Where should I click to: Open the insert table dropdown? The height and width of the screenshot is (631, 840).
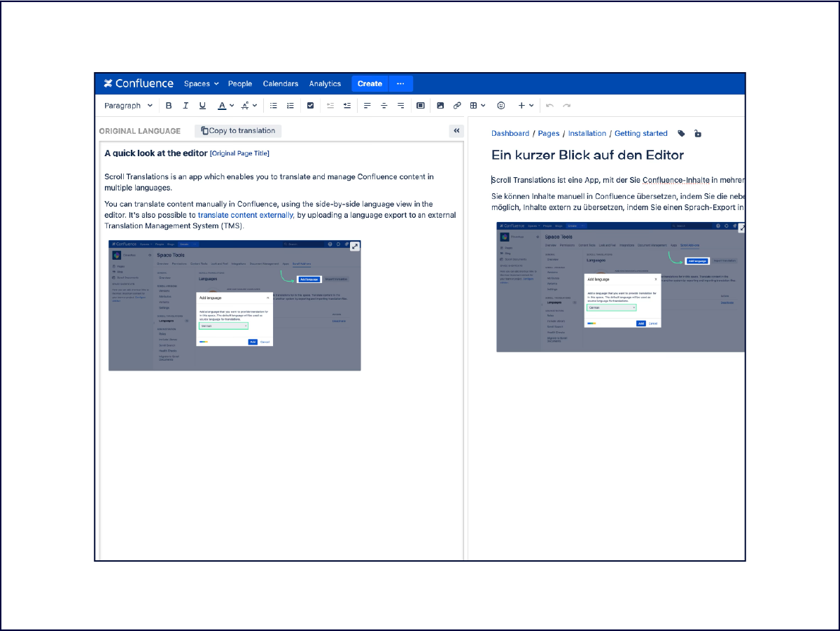(477, 106)
